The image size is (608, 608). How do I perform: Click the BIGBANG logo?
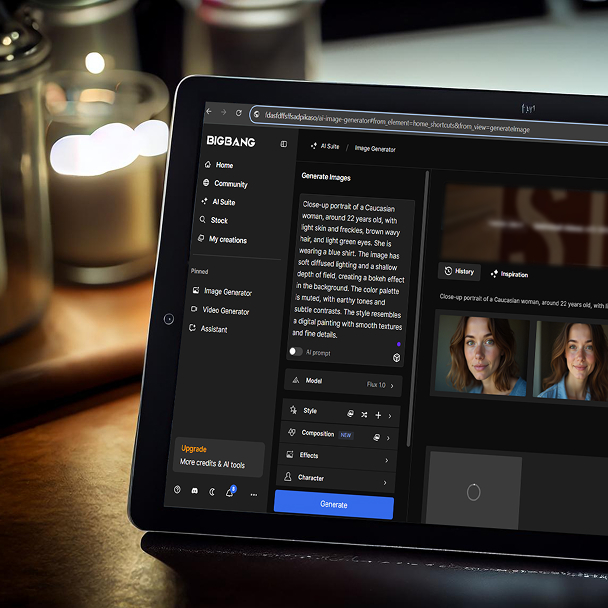pos(231,141)
